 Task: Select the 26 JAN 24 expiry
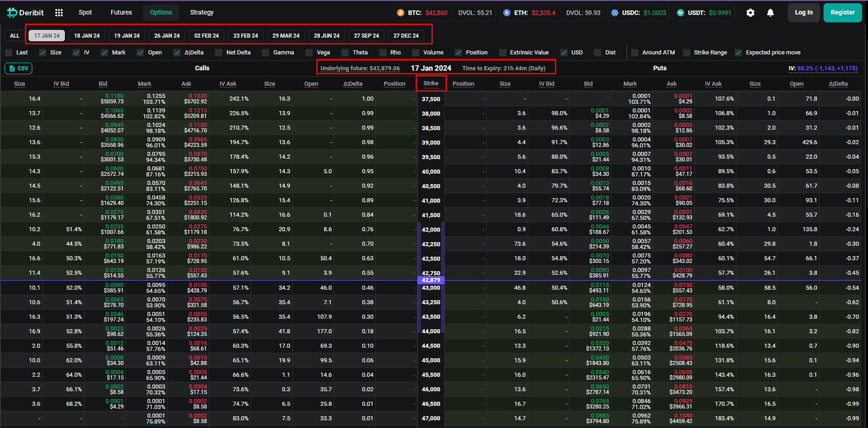click(x=167, y=36)
